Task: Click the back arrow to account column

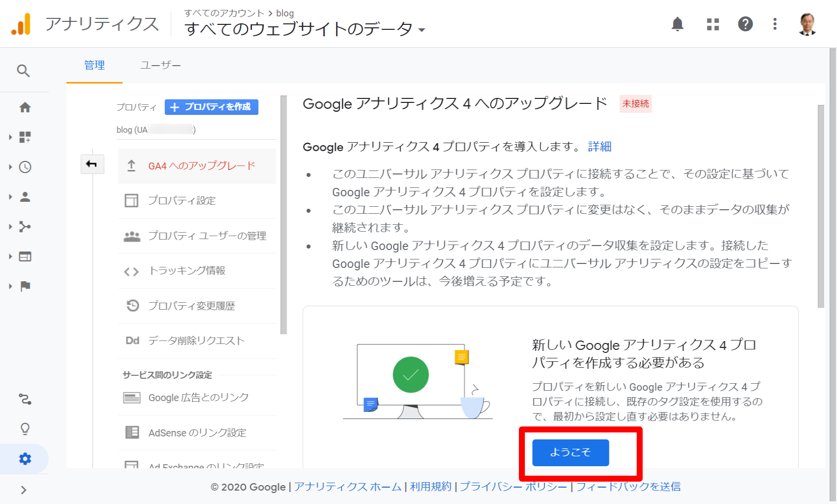Action: [x=92, y=164]
